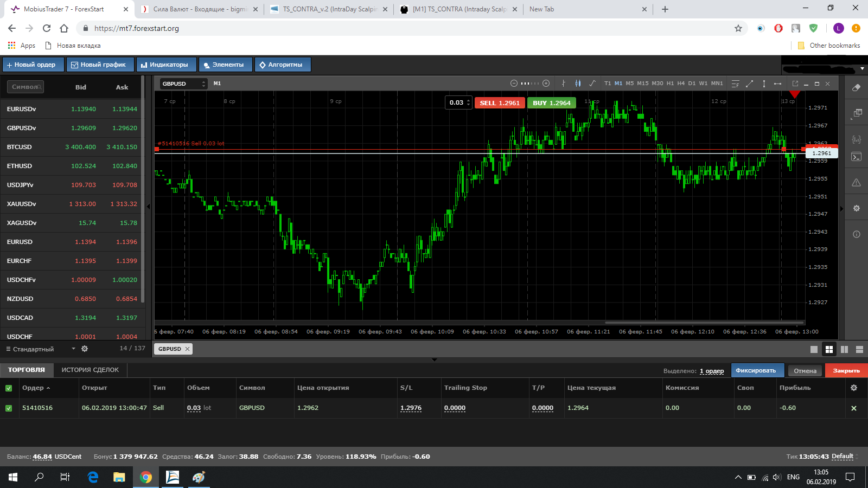The width and height of the screenshot is (868, 488).
Task: Uncheck order 51410516 checkbox
Action: coord(9,408)
